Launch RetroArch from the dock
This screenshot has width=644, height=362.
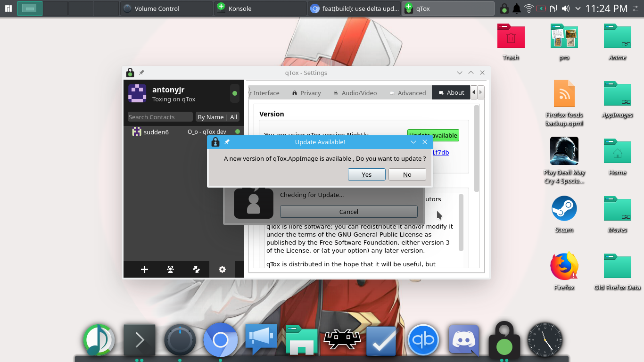pos(342,340)
